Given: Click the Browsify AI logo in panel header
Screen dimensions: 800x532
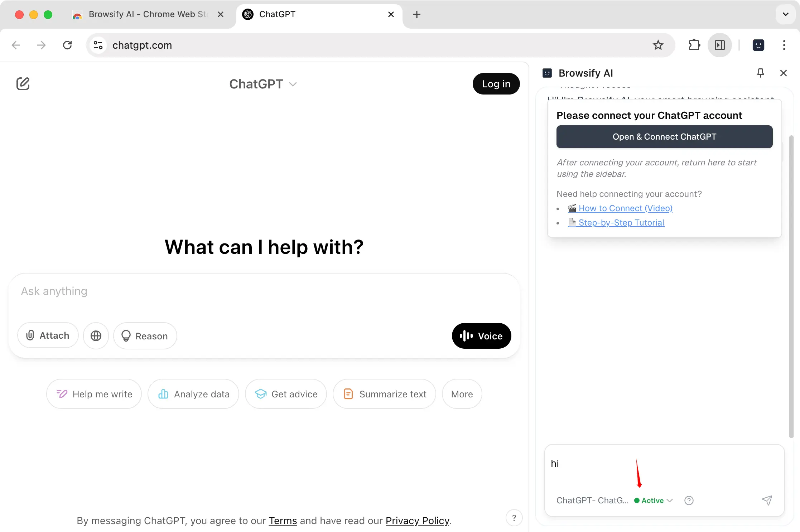Looking at the screenshot, I should point(547,73).
